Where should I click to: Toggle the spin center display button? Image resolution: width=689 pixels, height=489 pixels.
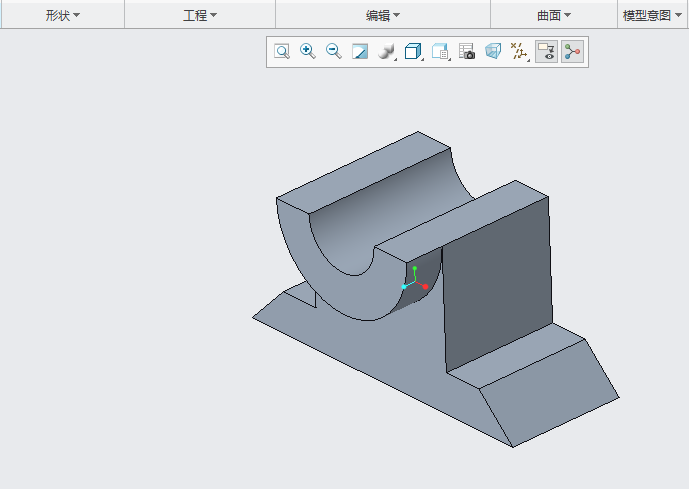pos(572,52)
